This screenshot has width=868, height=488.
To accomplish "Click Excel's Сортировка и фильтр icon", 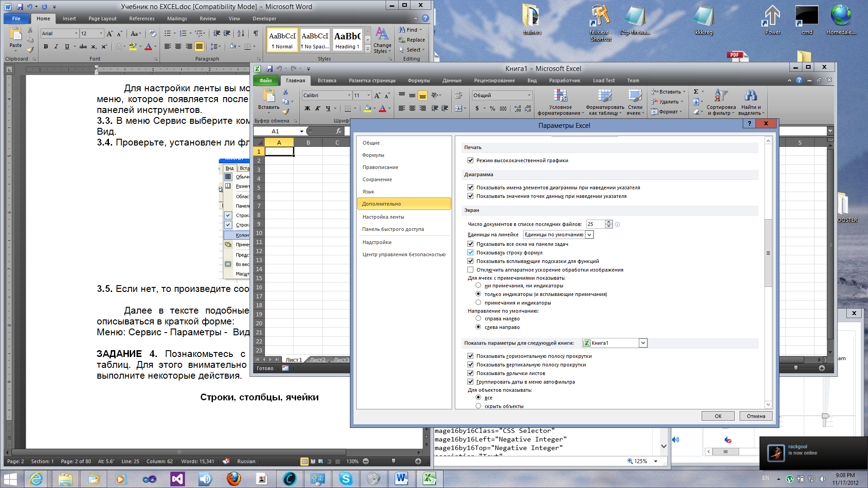I will [721, 96].
